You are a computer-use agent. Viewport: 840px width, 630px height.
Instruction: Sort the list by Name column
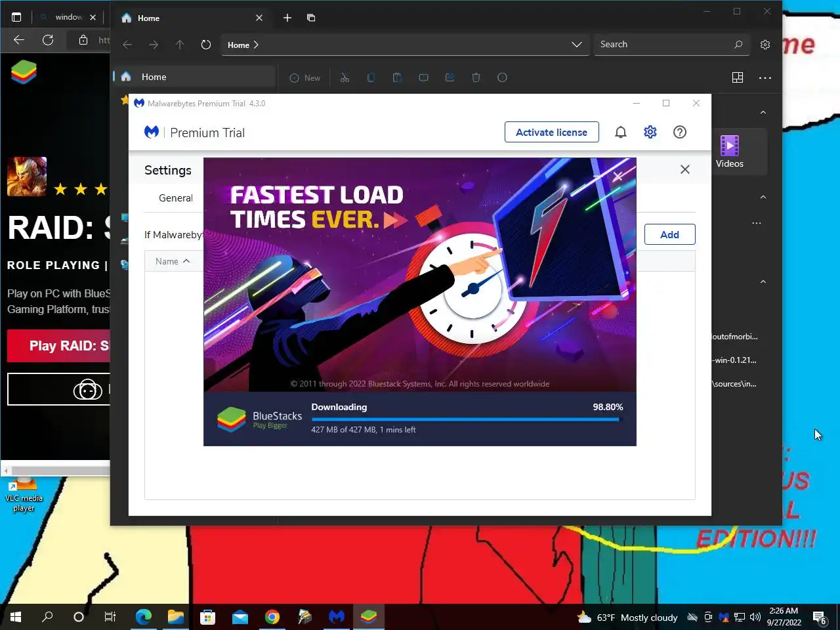[x=172, y=261]
